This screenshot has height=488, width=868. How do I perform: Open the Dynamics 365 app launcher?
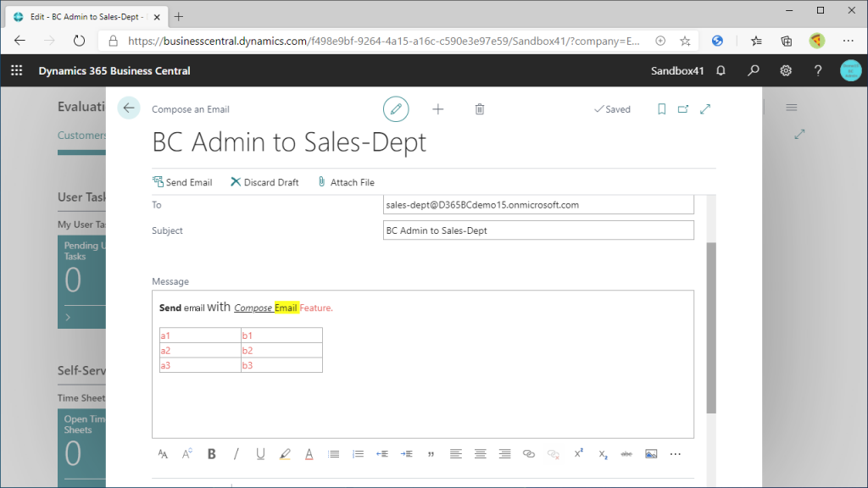[x=17, y=70]
